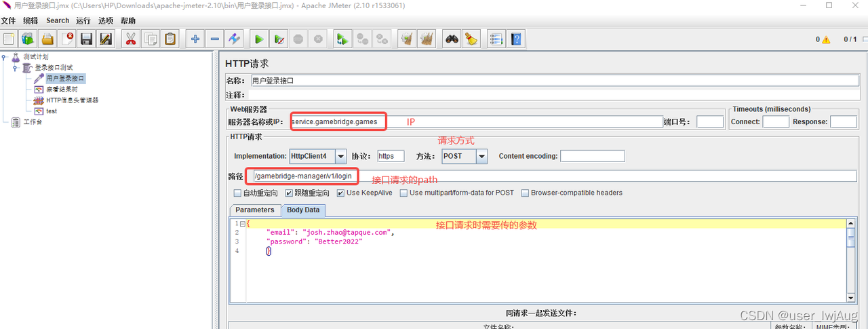Select the test node in tree
868x329 pixels.
[52, 111]
